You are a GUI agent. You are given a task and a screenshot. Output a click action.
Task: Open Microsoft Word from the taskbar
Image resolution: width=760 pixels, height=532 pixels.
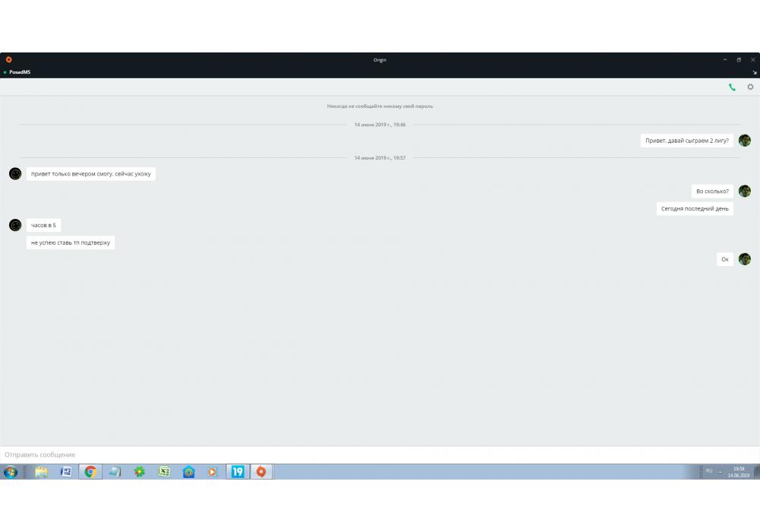[66, 471]
